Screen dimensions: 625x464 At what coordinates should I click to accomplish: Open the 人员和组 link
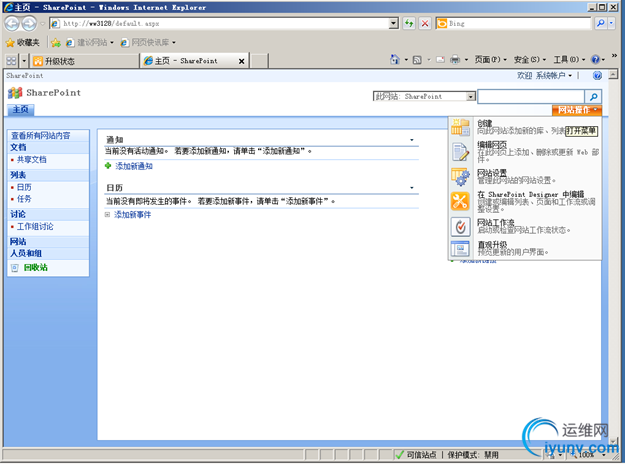(26, 254)
